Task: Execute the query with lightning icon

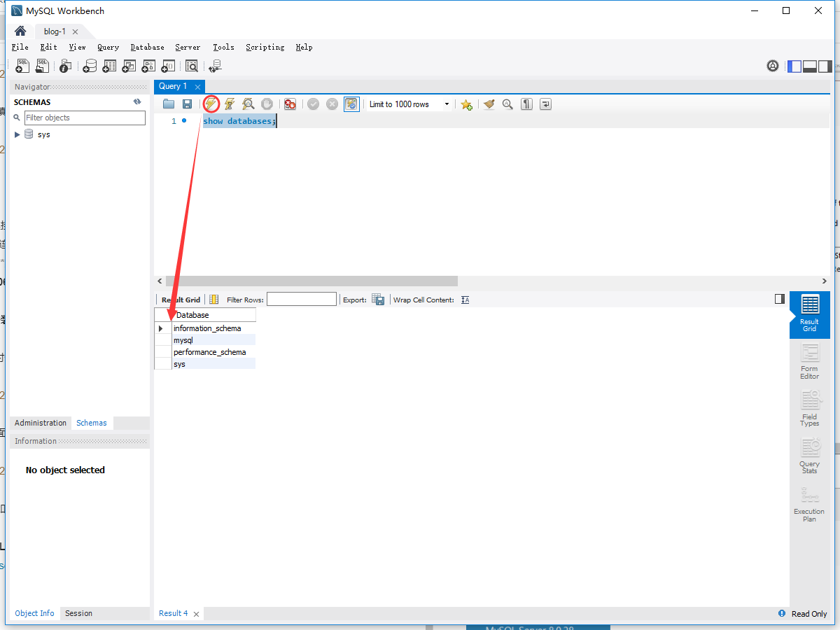Action: click(211, 104)
